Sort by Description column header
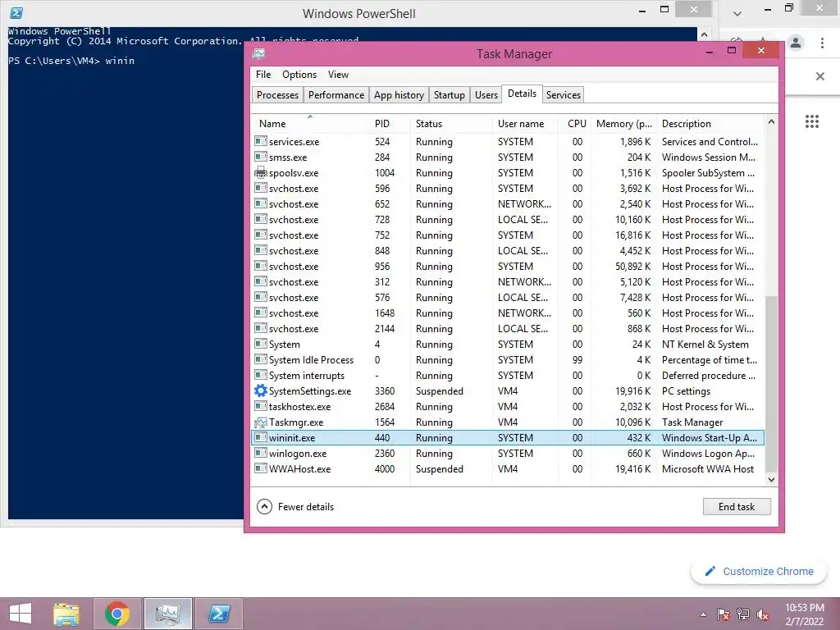Image resolution: width=840 pixels, height=630 pixels. [x=711, y=124]
